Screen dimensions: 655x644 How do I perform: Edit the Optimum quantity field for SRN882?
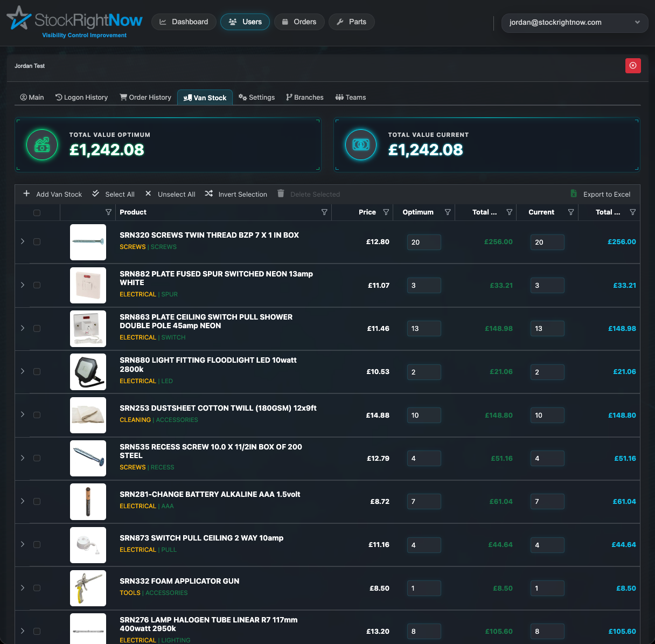point(424,285)
